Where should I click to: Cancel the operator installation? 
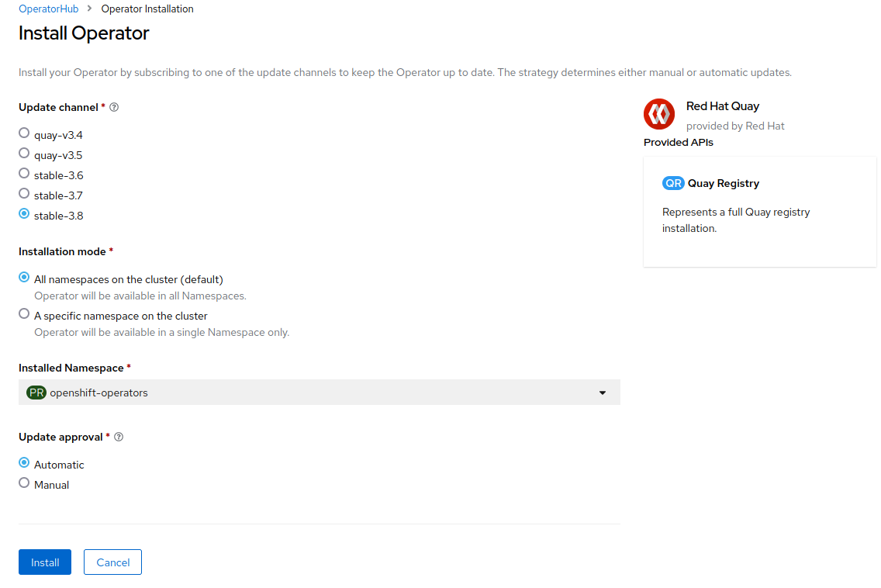click(x=112, y=562)
